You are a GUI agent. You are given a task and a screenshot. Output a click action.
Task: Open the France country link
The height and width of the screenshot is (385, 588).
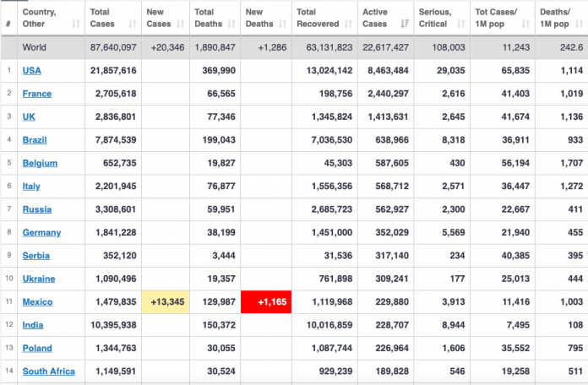click(37, 94)
